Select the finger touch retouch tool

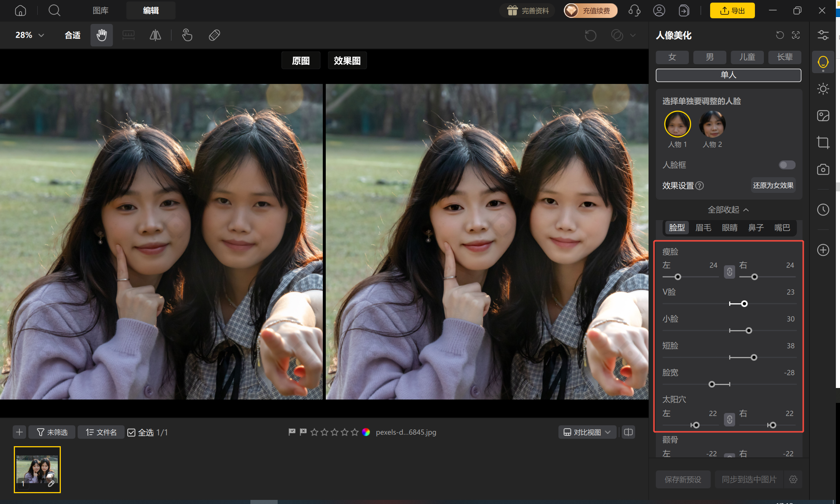click(187, 35)
